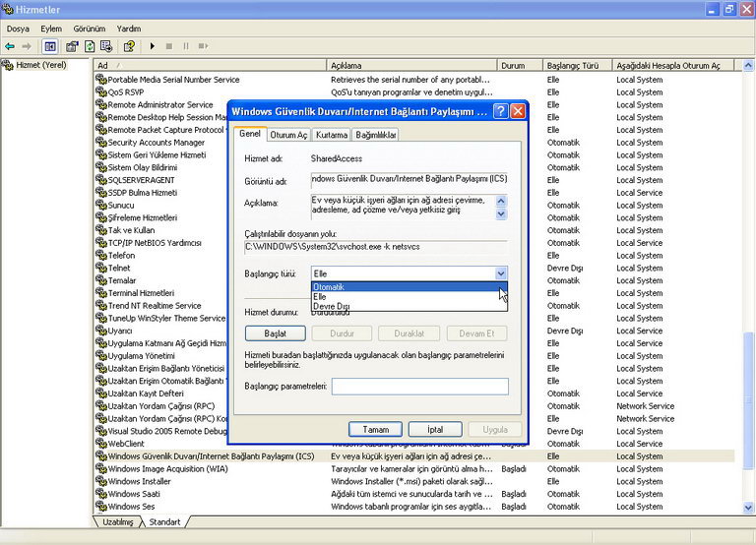Click the Start service play icon
Screen dimensions: 756x545
point(153,46)
